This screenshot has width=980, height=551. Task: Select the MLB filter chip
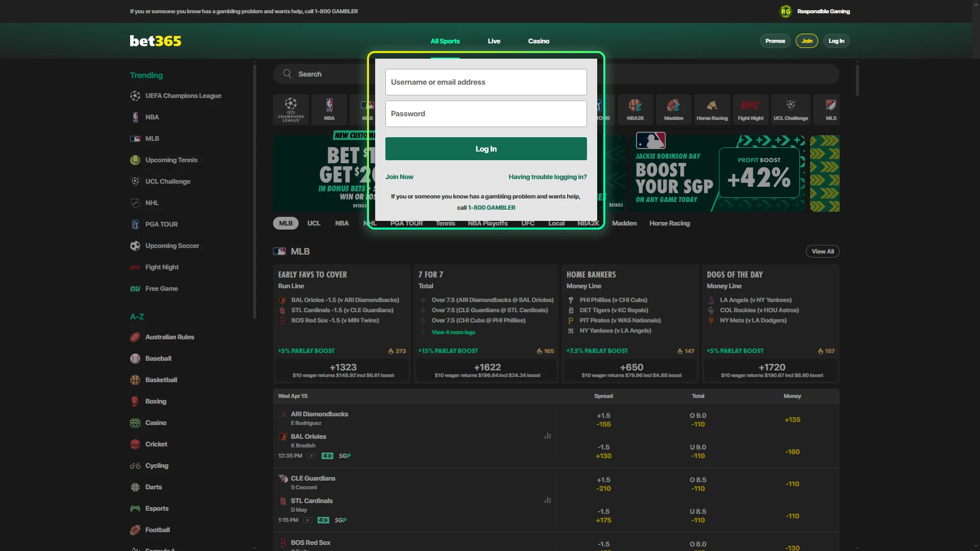click(286, 223)
